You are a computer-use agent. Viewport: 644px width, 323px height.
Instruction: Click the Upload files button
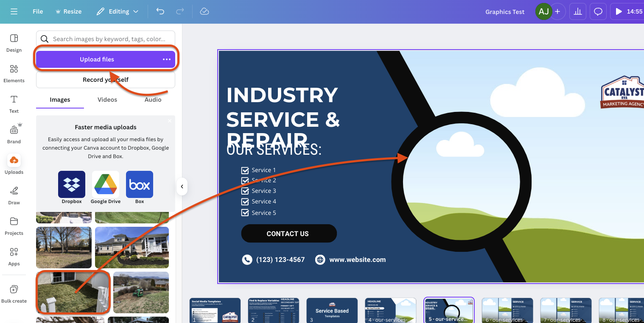[97, 59]
